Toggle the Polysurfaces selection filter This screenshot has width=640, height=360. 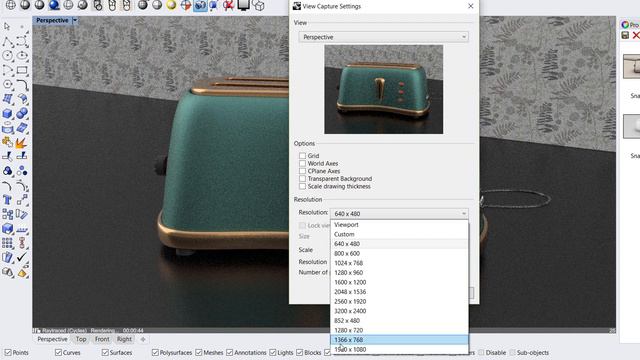pos(155,352)
